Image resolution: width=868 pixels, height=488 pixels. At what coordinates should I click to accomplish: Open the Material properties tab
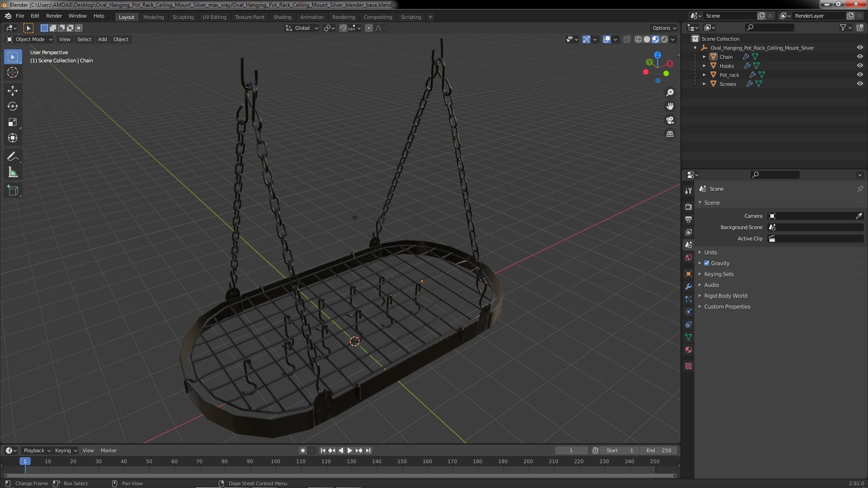point(689,350)
